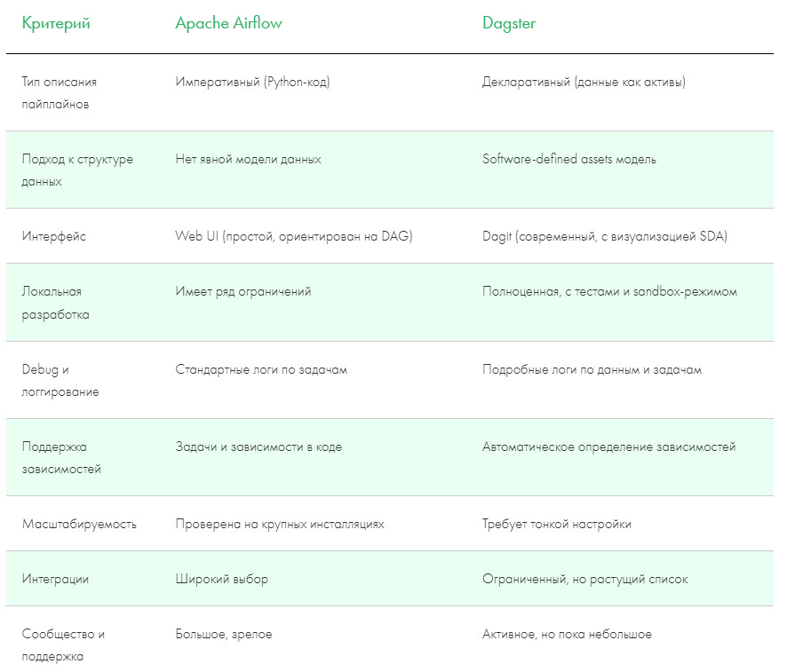Click the "Критерий" column header

(x=56, y=23)
